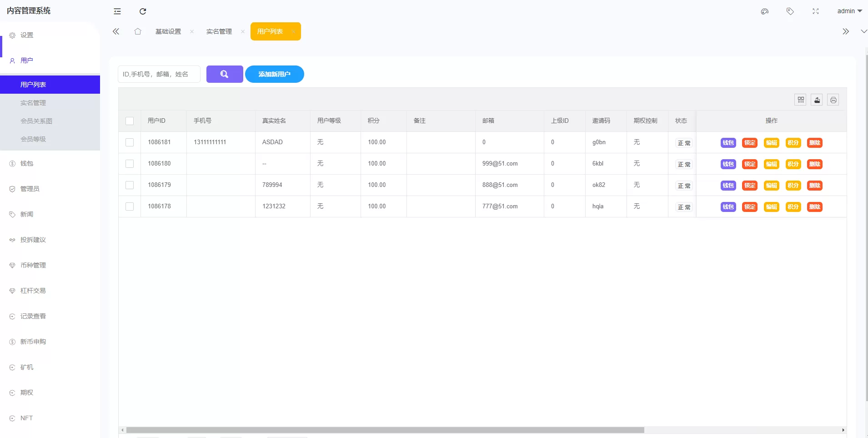Expand the 杠杆交易 sidebar section
Image resolution: width=868 pixels, height=438 pixels.
33,291
